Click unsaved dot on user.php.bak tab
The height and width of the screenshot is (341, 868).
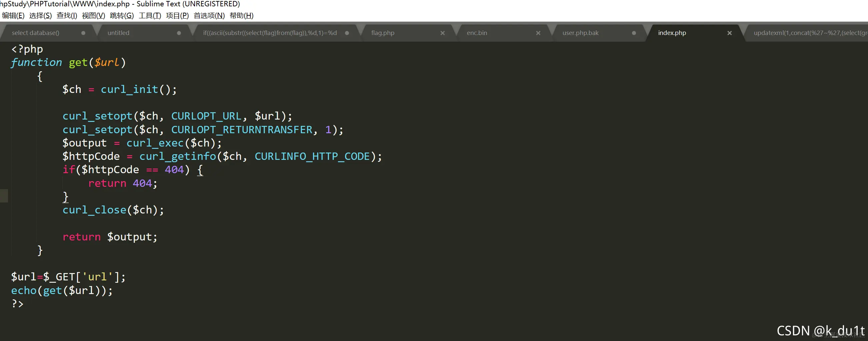[x=634, y=33]
